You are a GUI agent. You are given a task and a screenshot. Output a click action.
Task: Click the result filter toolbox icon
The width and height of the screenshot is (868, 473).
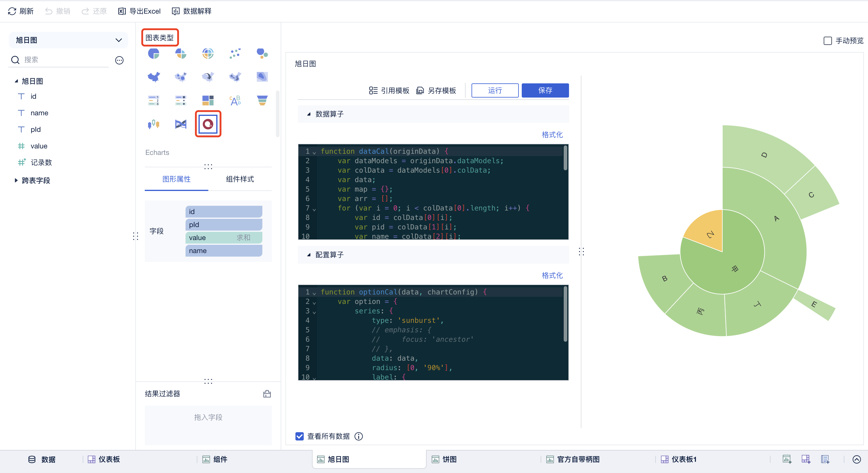click(x=267, y=394)
